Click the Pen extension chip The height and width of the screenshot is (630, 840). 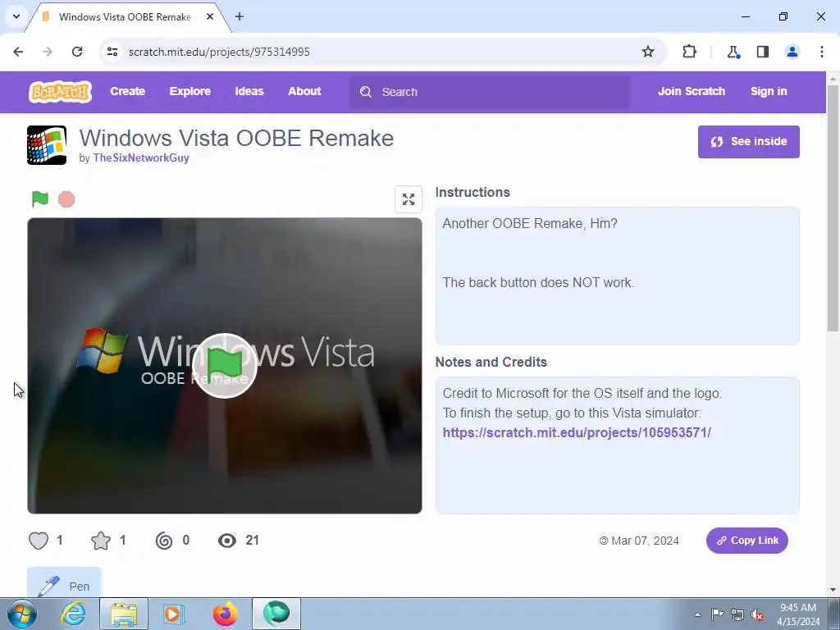click(x=64, y=584)
